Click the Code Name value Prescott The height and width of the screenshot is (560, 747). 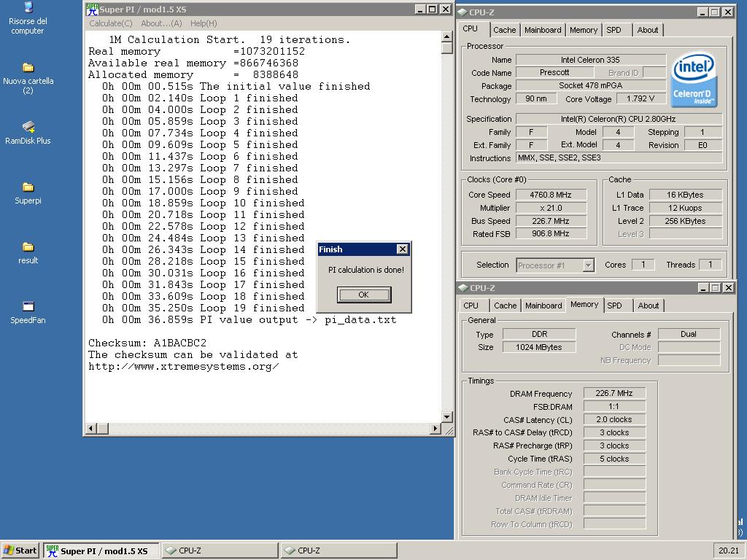coord(554,72)
